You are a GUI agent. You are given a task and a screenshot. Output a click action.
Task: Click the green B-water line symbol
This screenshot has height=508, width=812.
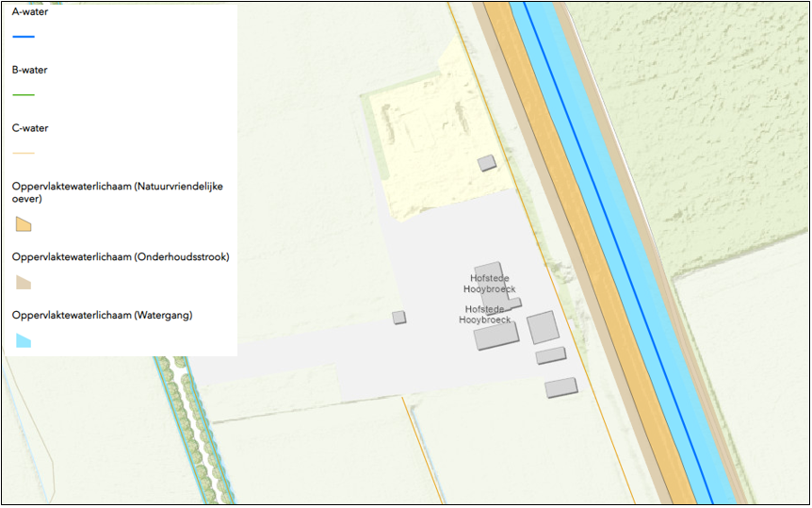(x=24, y=95)
